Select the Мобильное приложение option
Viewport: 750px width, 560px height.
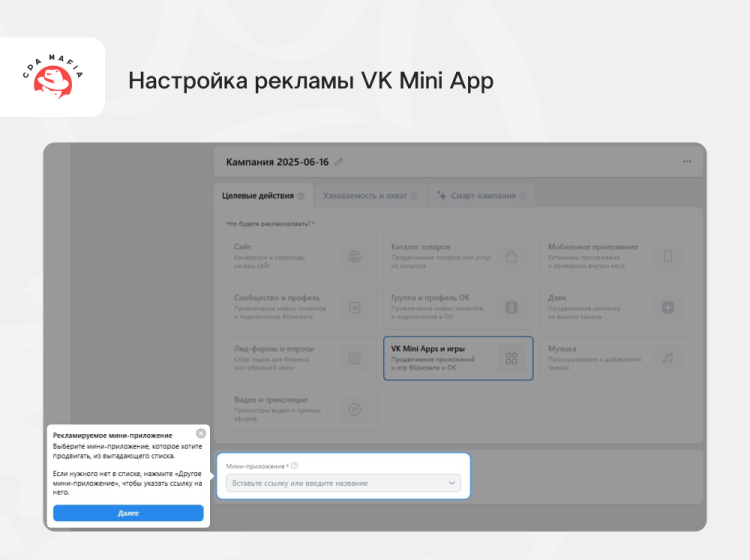[616, 257]
